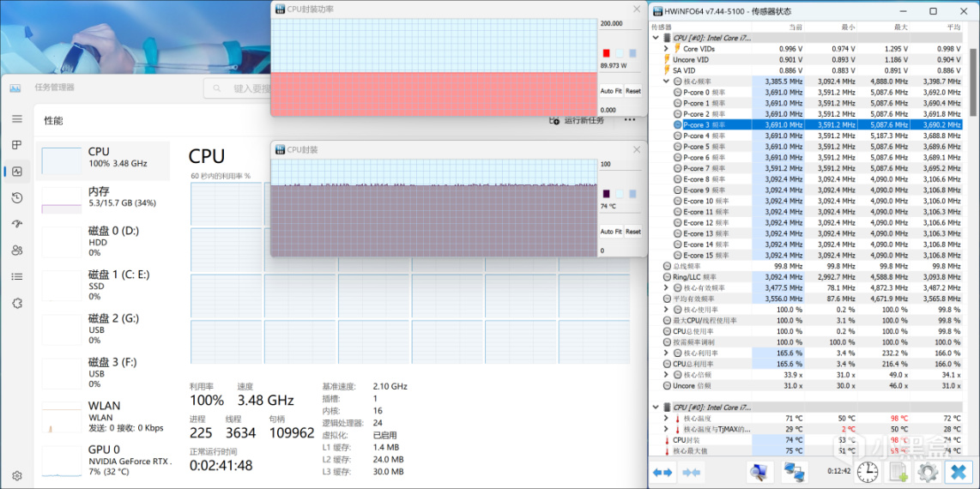
Task: Select 磁盘 1 (C: E:) SSD entry
Action: coord(102,286)
